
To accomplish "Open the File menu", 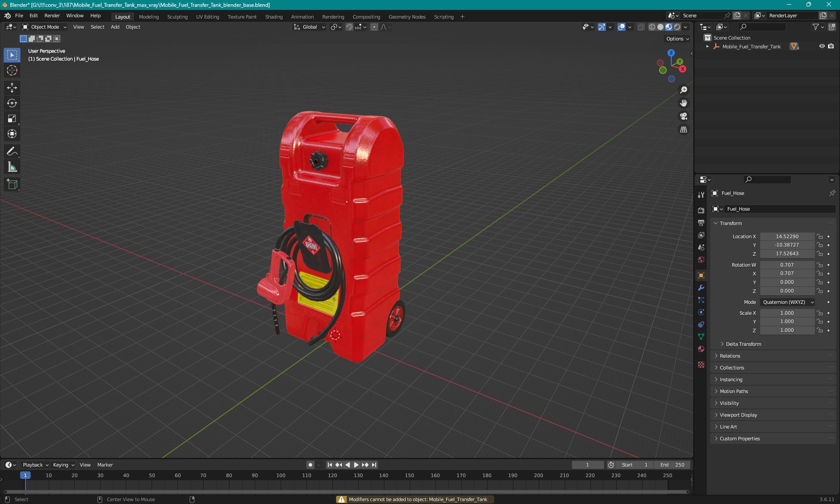I will point(19,15).
